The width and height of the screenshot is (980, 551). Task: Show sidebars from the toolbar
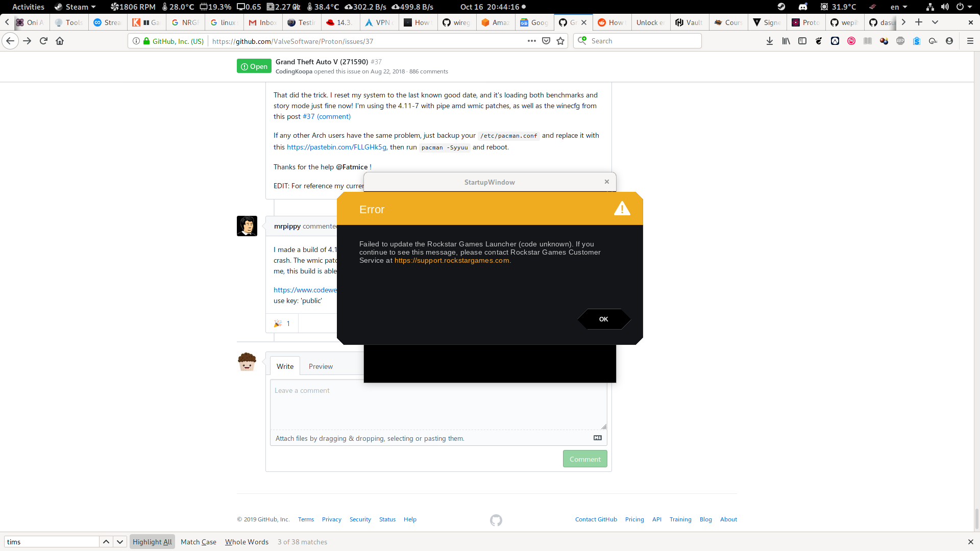[x=802, y=41]
